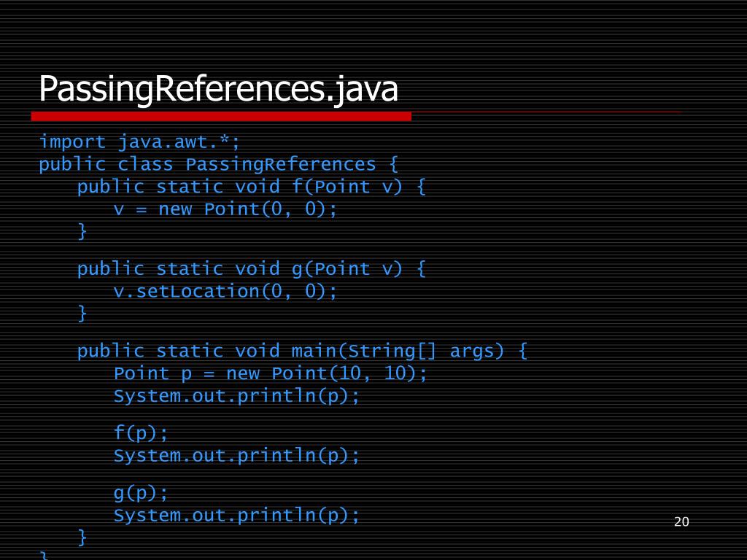The height and width of the screenshot is (560, 747).
Task: Click closing brace of main method
Action: pos(82,538)
